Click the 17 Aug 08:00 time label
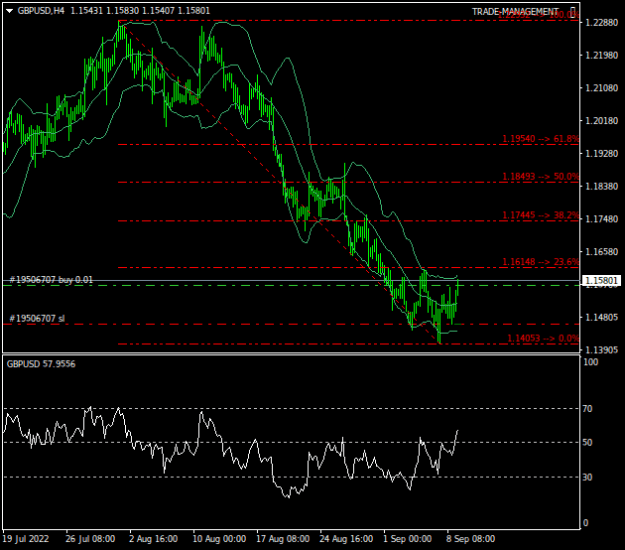 283,539
